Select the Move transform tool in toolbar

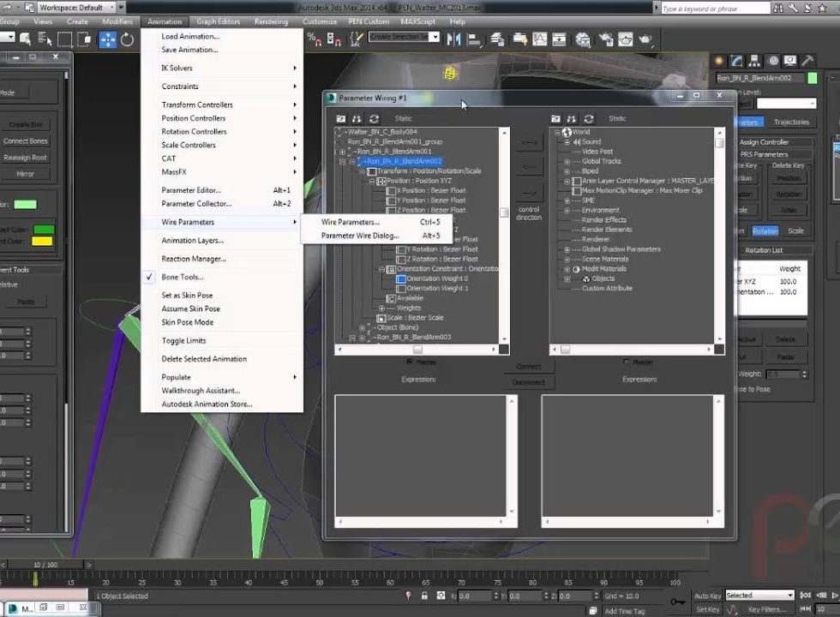tap(108, 39)
